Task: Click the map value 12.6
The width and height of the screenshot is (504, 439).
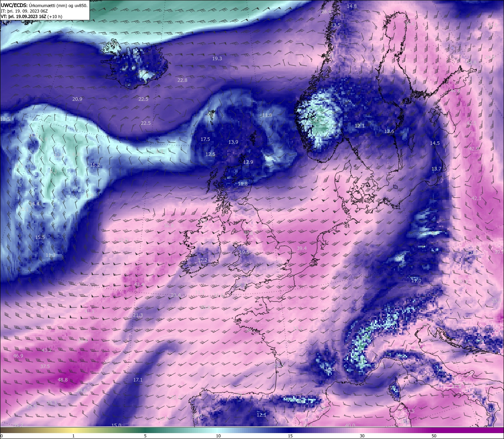Action: 389,132
